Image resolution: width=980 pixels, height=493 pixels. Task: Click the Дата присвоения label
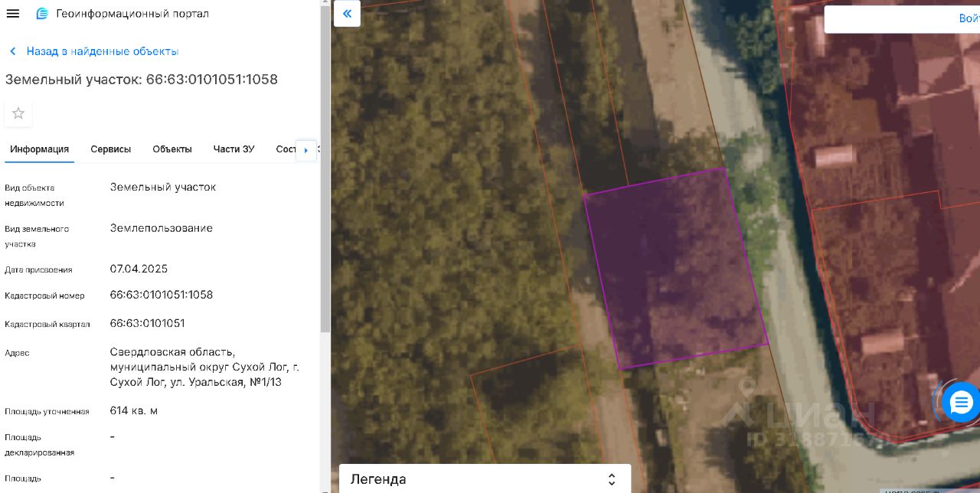[x=38, y=269]
